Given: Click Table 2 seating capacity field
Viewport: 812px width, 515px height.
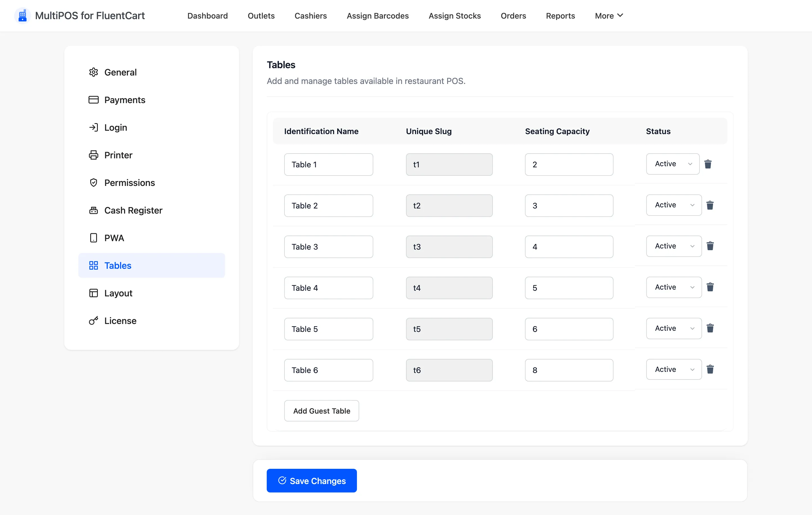Looking at the screenshot, I should pyautogui.click(x=569, y=206).
